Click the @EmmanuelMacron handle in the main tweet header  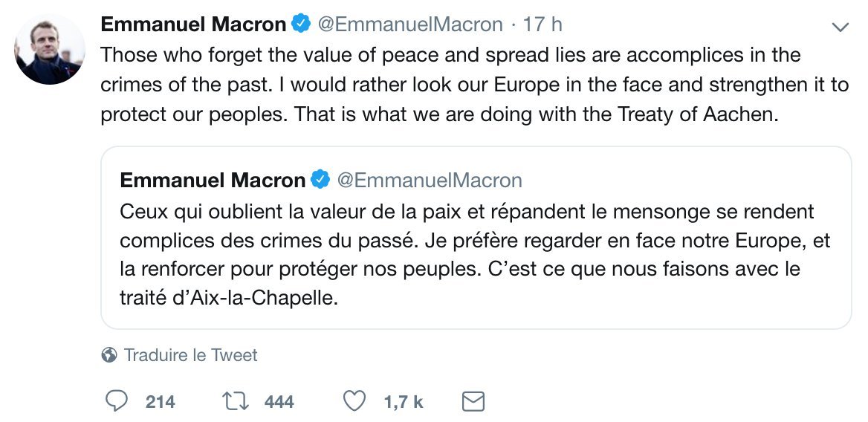pyautogui.click(x=410, y=24)
